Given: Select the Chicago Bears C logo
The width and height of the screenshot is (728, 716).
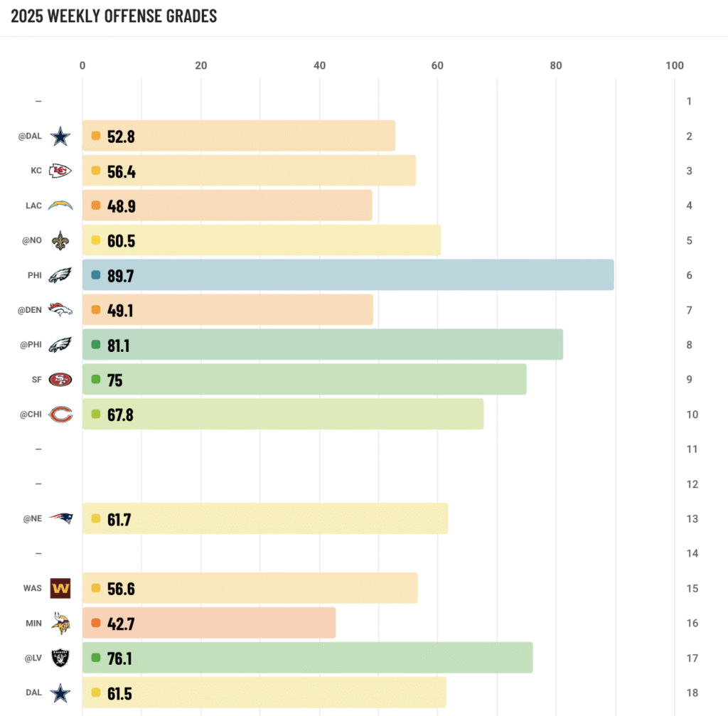Looking at the screenshot, I should click(x=60, y=415).
